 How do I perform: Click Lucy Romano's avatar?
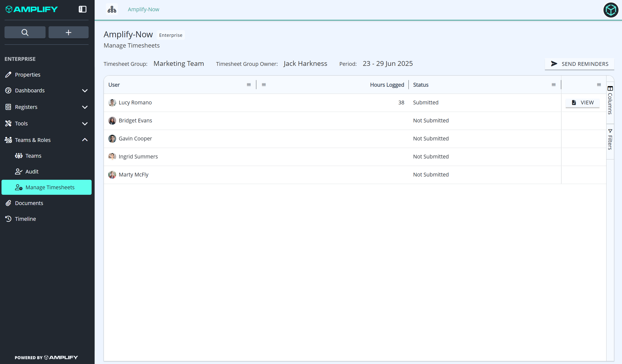coord(112,102)
